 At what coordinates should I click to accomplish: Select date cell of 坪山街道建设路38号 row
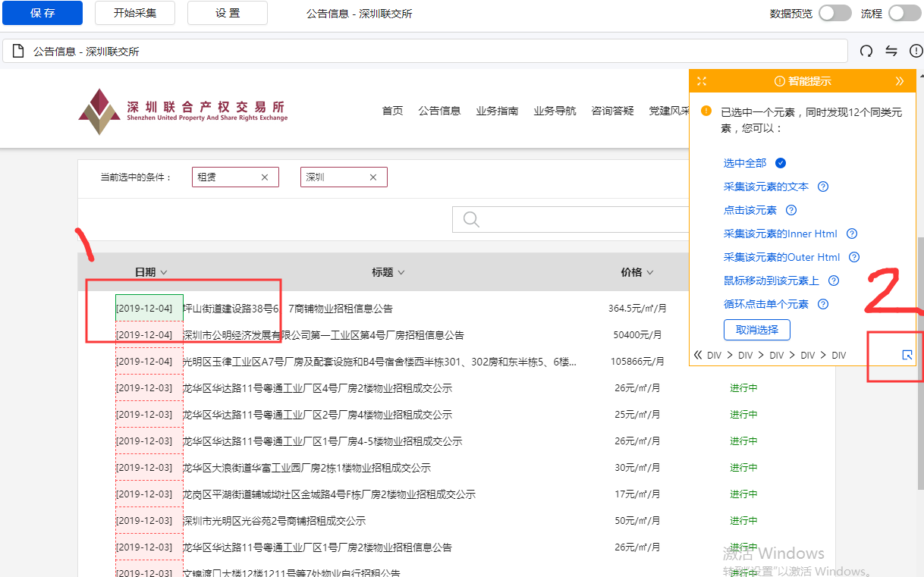149,308
